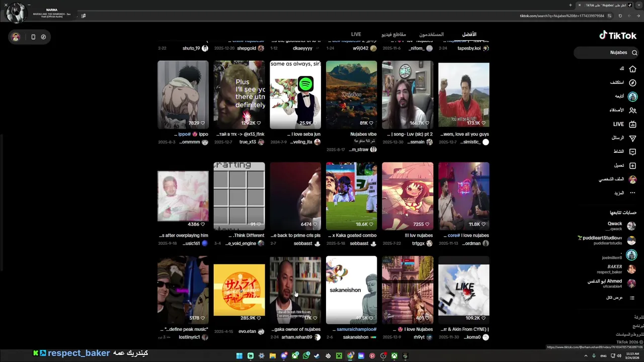
Task: Click the search magnifier icon beside Nujabes
Action: point(634,52)
